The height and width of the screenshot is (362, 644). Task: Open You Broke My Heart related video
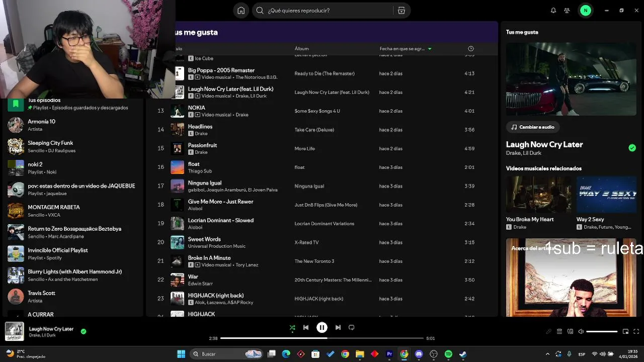click(x=538, y=203)
